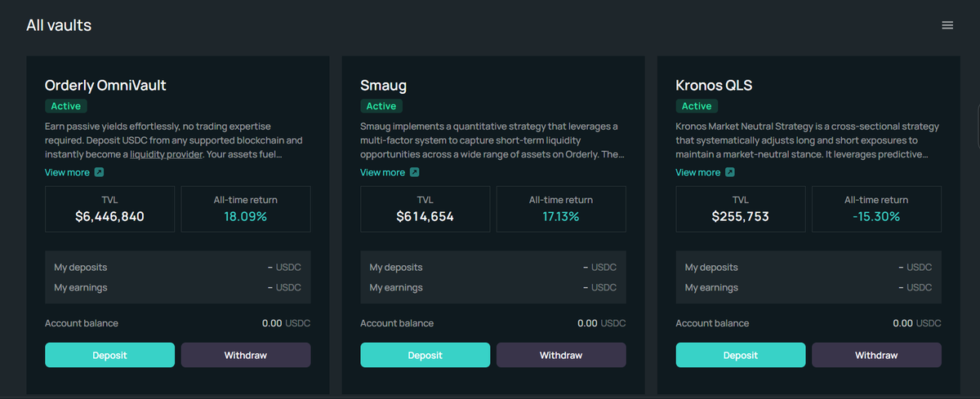This screenshot has width=980, height=399.
Task: Click Active badge on Kronos QLS
Action: tap(697, 106)
